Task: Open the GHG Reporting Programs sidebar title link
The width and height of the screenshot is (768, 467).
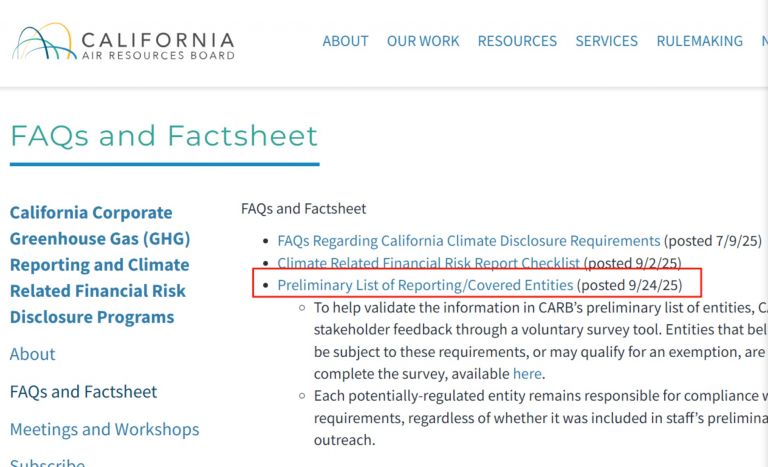Action: [99, 265]
